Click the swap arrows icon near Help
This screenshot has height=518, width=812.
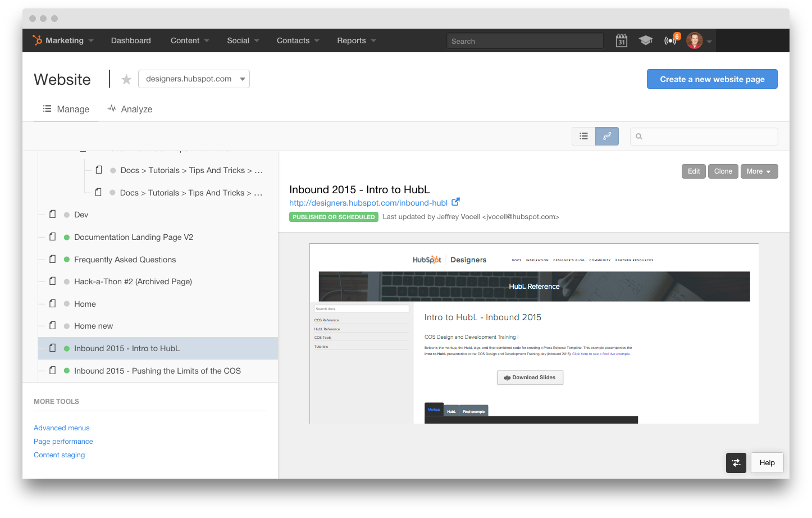pos(736,463)
